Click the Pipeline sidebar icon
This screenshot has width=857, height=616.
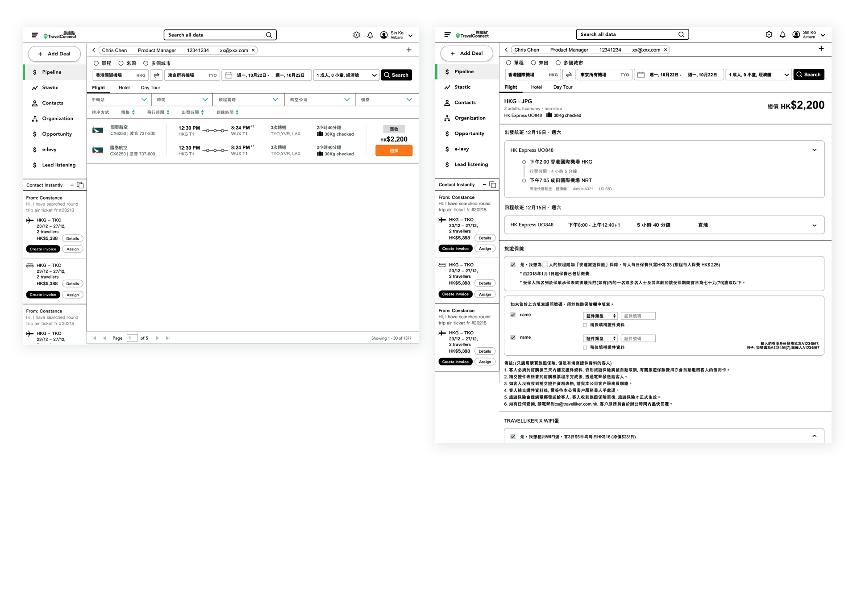pyautogui.click(x=35, y=72)
